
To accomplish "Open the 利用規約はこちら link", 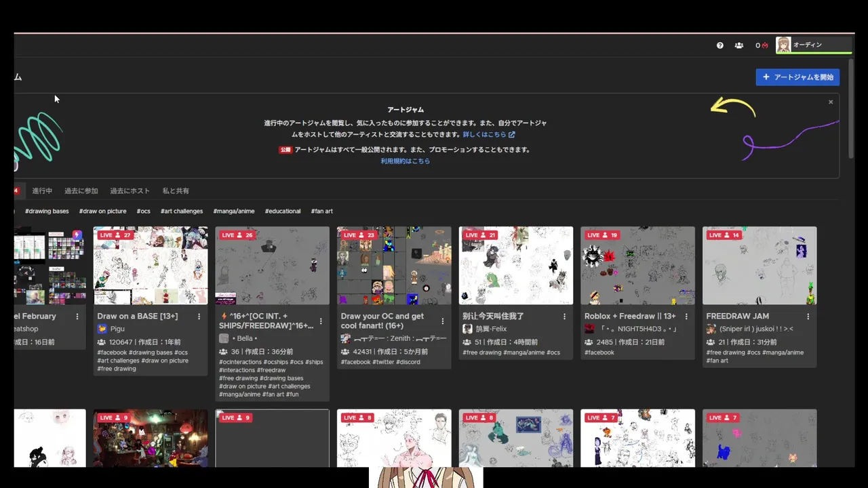I will tap(406, 161).
